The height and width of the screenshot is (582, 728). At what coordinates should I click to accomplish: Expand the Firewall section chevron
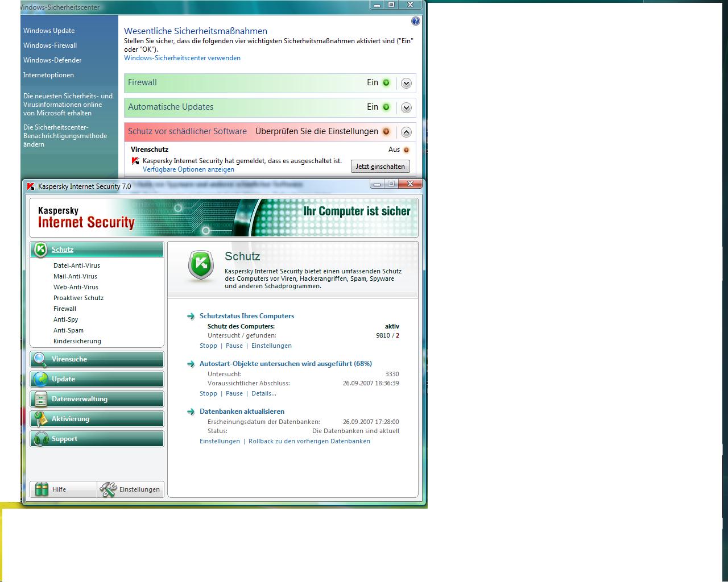(406, 83)
